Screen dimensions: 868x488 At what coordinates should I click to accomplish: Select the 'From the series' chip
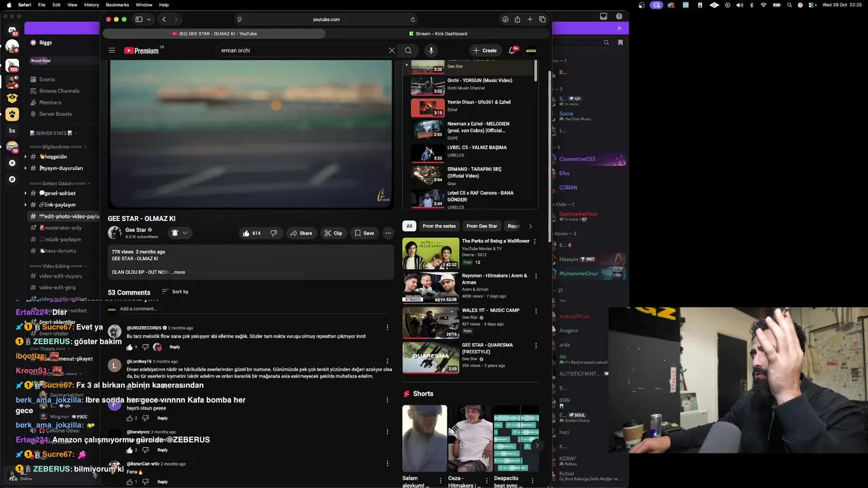tap(439, 226)
